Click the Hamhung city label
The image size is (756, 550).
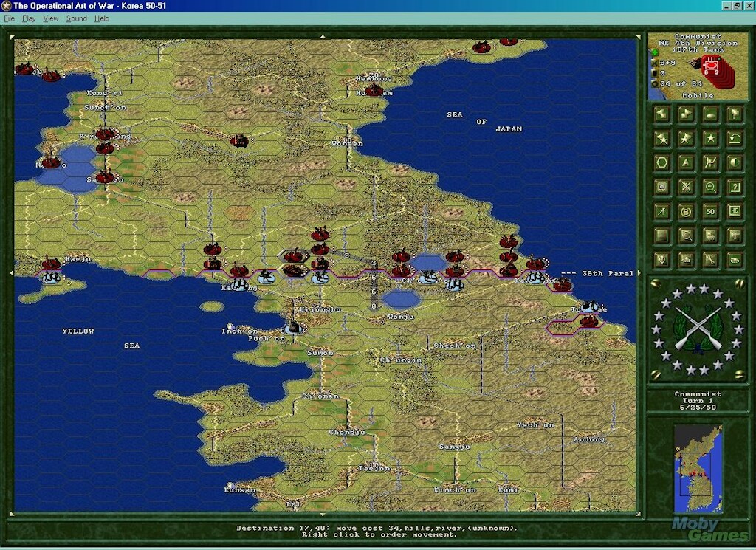(374, 78)
